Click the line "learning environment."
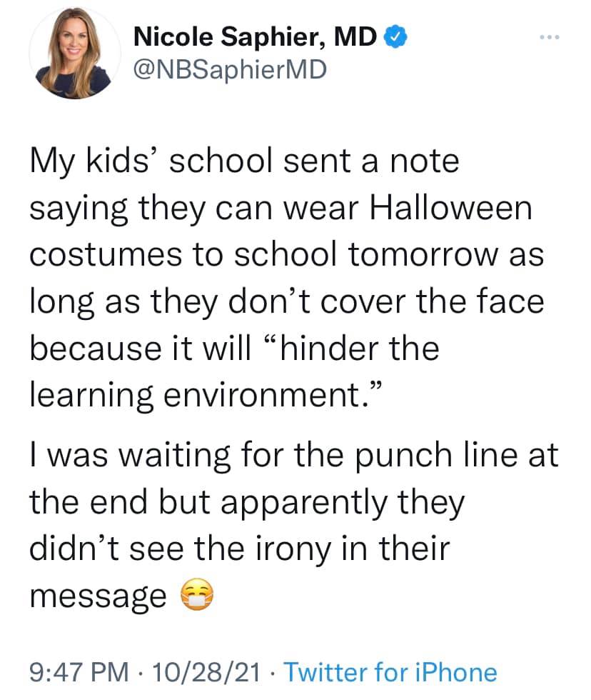Viewport: 591px width, 700px height. (206, 395)
